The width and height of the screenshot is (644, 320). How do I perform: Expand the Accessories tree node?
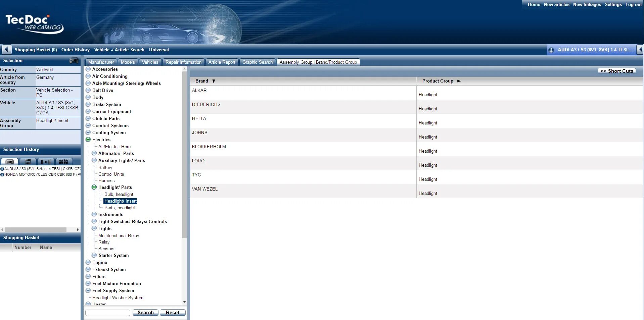pos(88,69)
